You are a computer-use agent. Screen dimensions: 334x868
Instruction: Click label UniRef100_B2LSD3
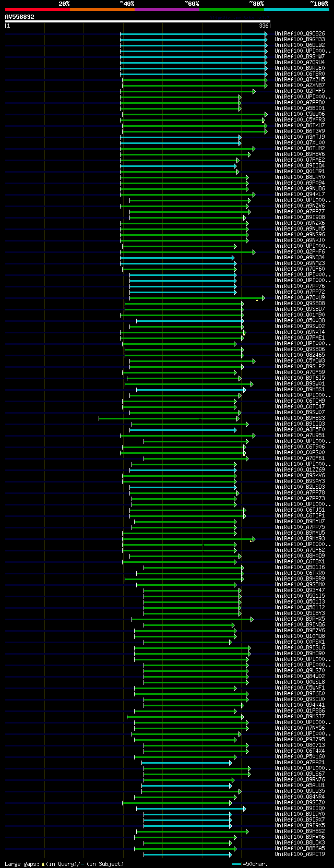pos(300,487)
